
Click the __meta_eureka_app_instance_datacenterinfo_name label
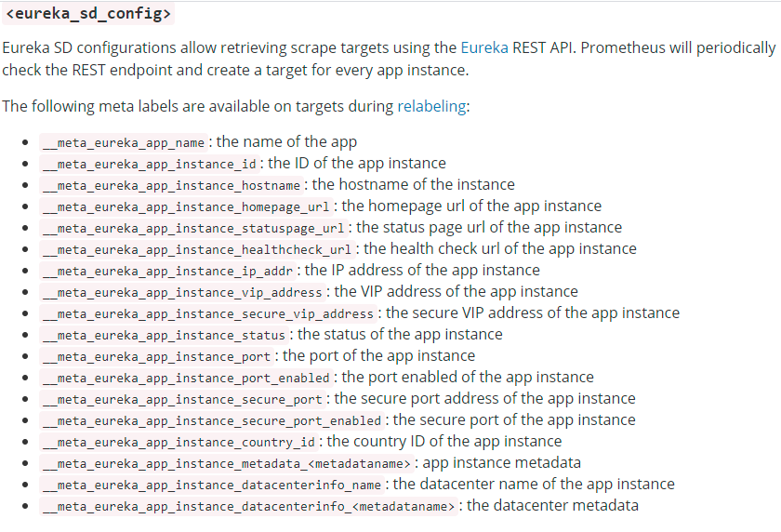[212, 485]
